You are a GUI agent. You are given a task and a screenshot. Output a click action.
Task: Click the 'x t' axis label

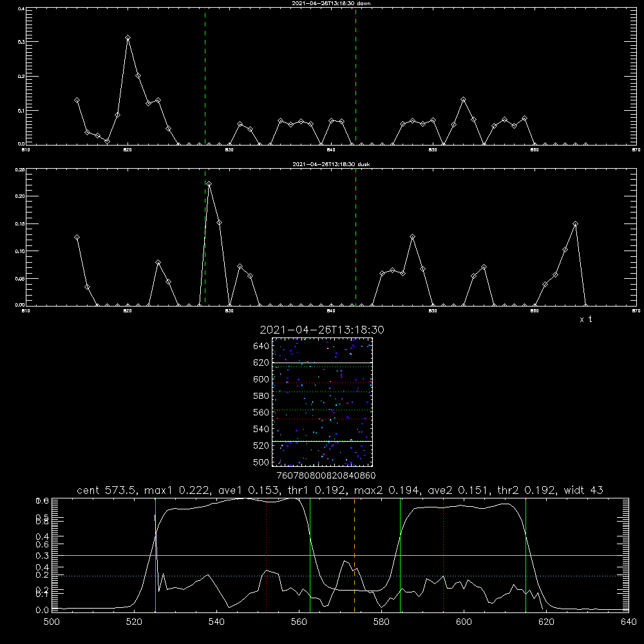coord(585,319)
